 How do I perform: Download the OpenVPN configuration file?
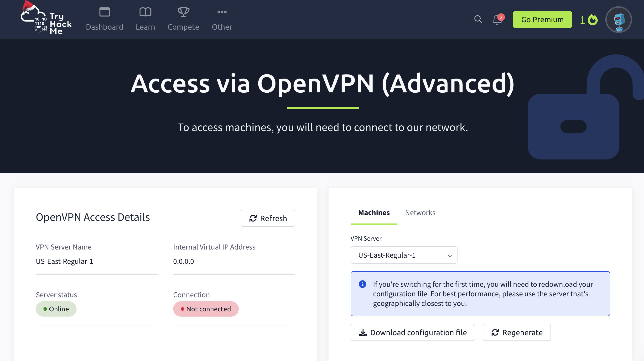(x=412, y=332)
